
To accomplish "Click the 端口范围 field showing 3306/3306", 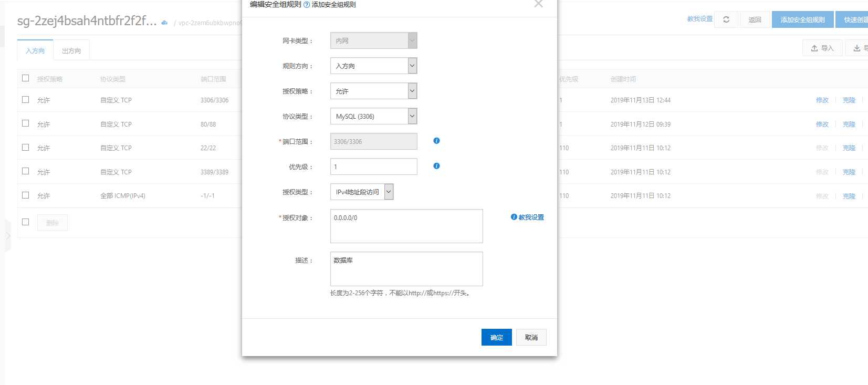I will tap(374, 141).
